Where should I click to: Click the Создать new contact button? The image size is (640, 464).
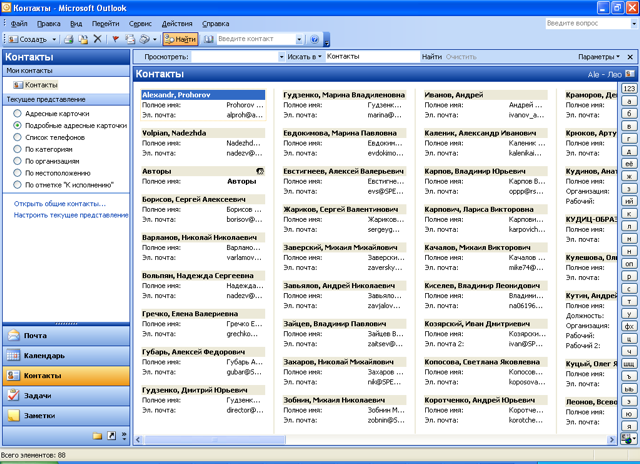pyautogui.click(x=28, y=39)
